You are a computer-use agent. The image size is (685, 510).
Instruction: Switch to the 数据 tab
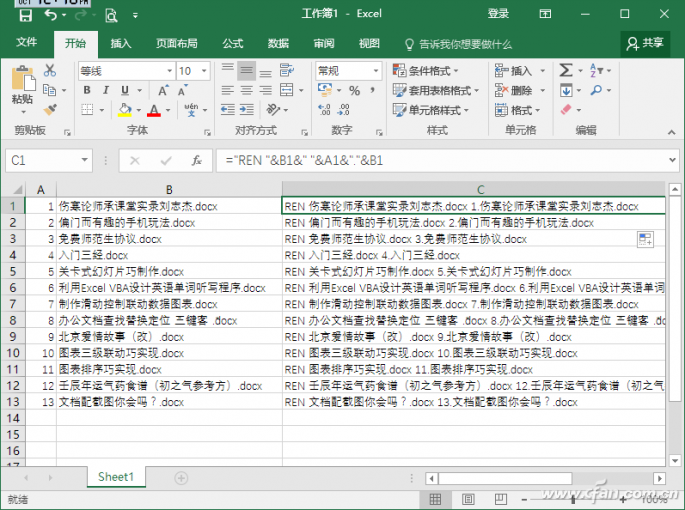click(278, 44)
